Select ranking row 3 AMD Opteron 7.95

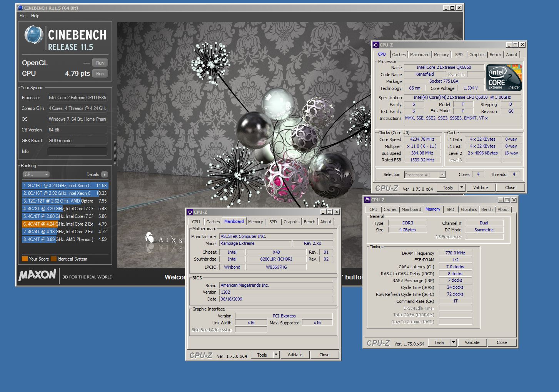click(x=65, y=201)
